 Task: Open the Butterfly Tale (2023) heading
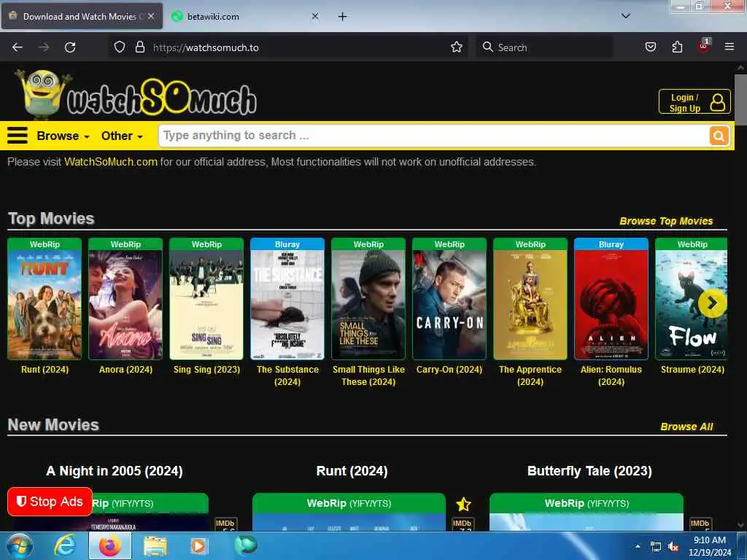click(x=589, y=472)
